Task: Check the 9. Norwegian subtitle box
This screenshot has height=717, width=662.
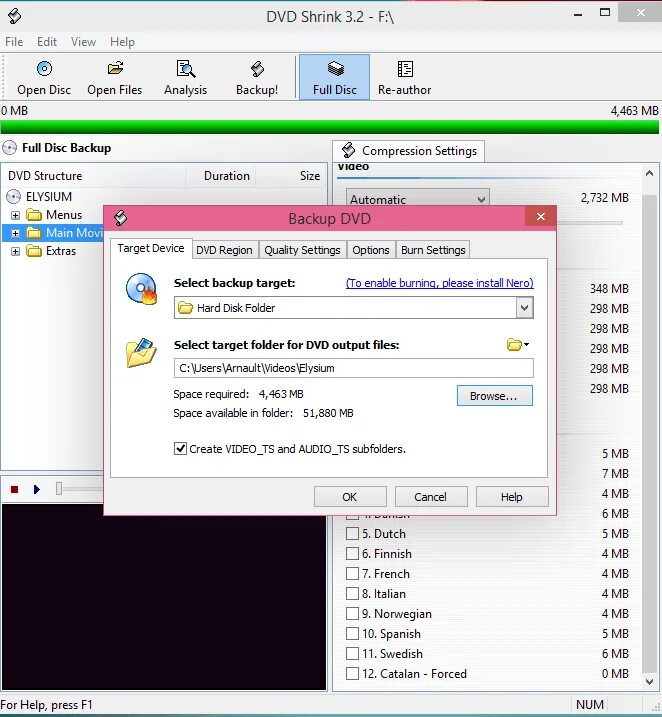Action: click(352, 614)
